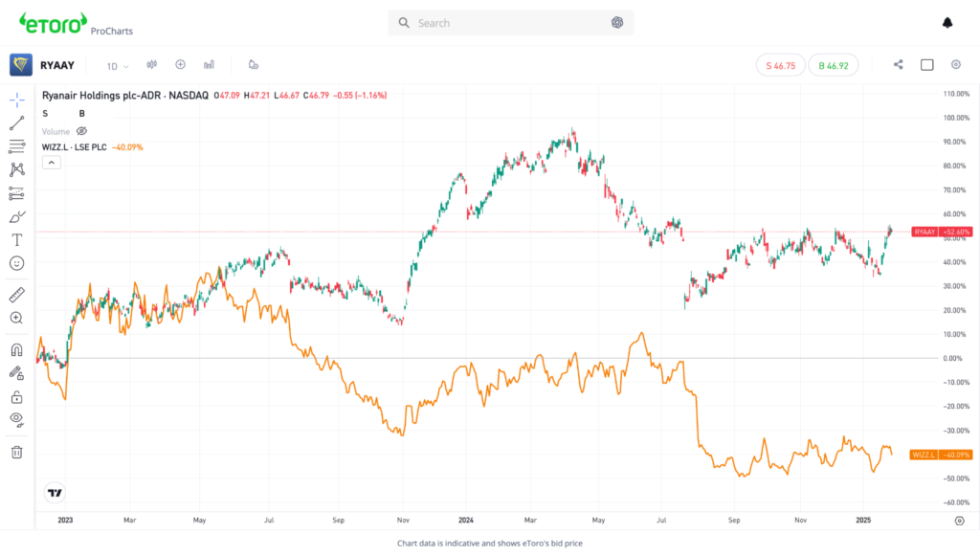Viewport: 980px width, 556px height.
Task: Toggle magnet snap mode
Action: click(x=17, y=350)
